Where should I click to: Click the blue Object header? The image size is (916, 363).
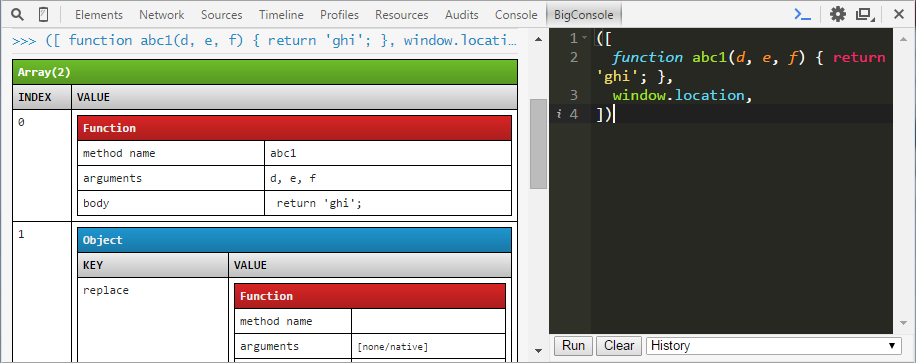(294, 240)
